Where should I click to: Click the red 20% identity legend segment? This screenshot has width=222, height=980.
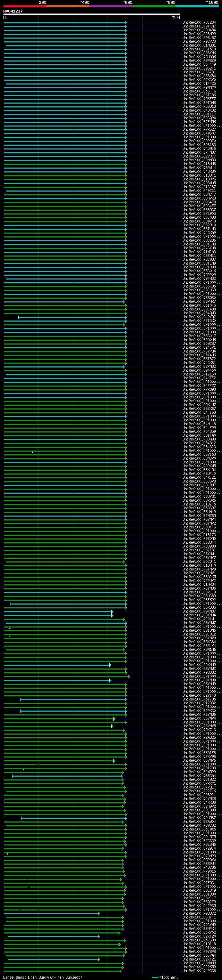(x=25, y=6)
